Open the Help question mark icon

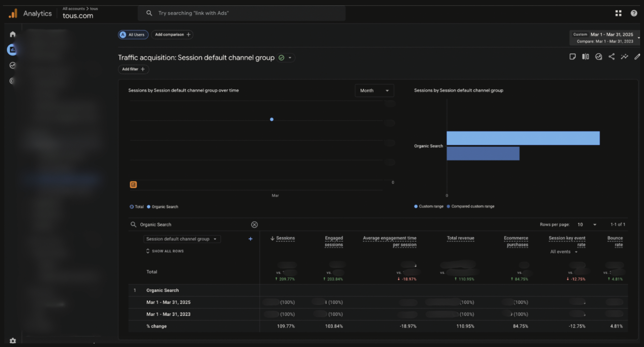point(634,13)
